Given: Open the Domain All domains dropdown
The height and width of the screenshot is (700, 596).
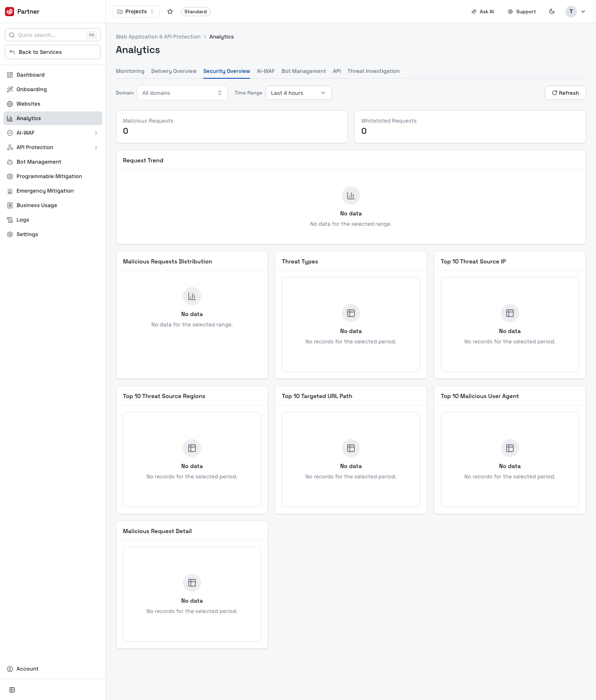Looking at the screenshot, I should pos(183,93).
